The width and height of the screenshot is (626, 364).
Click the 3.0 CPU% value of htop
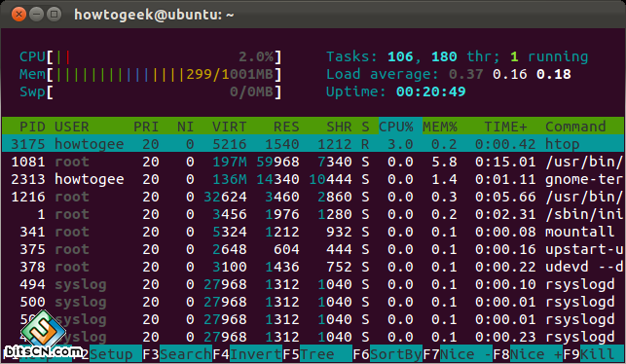(x=400, y=144)
